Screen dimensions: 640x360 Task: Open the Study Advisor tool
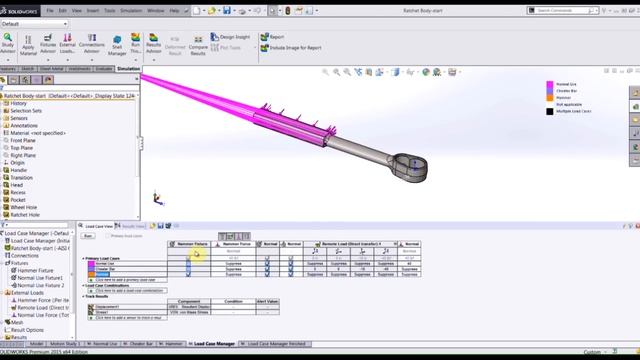tap(7, 43)
